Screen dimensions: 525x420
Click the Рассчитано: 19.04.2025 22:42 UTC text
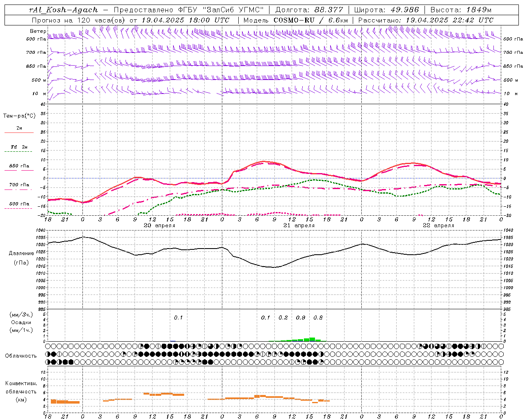click(x=426, y=20)
